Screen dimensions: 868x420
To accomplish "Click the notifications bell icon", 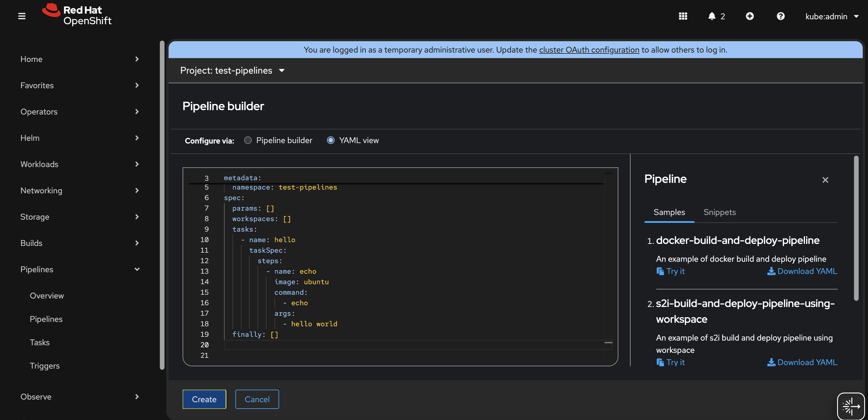I will pyautogui.click(x=711, y=16).
